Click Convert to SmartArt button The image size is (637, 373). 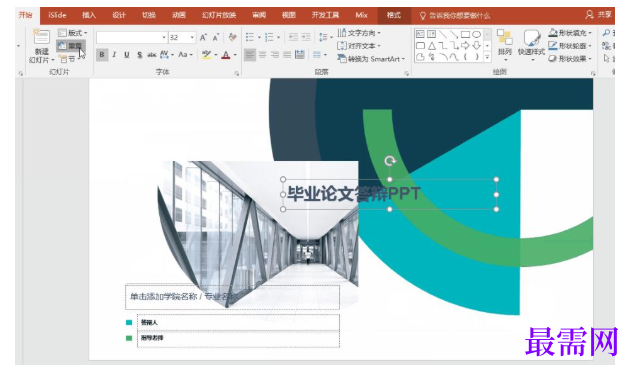[x=371, y=59]
